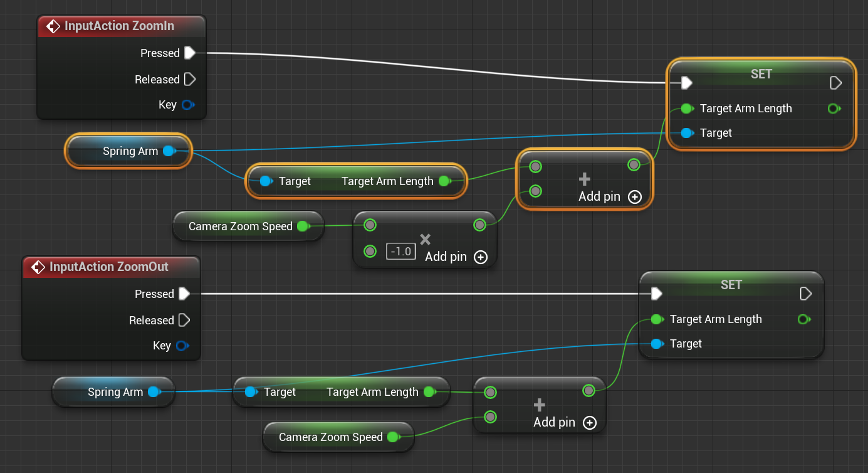This screenshot has height=473, width=868.
Task: Select Camera Zoom Speed label wired to unselected add node
Action: [331, 437]
